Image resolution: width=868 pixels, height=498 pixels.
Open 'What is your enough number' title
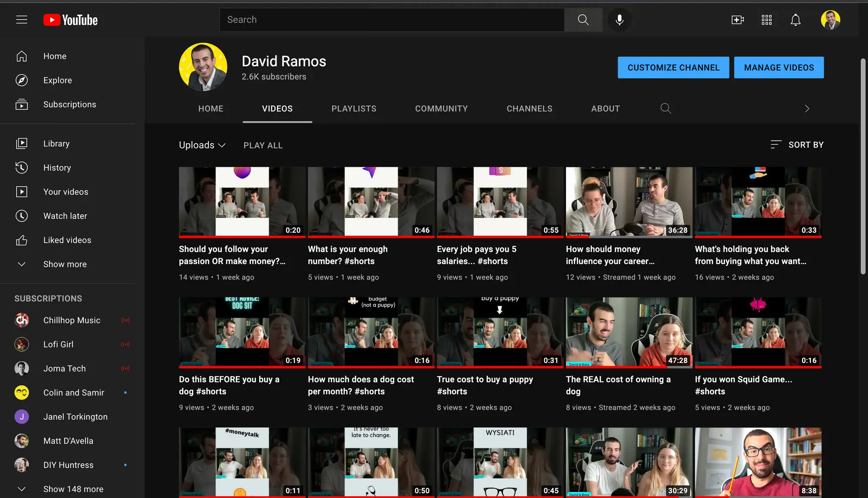point(348,255)
